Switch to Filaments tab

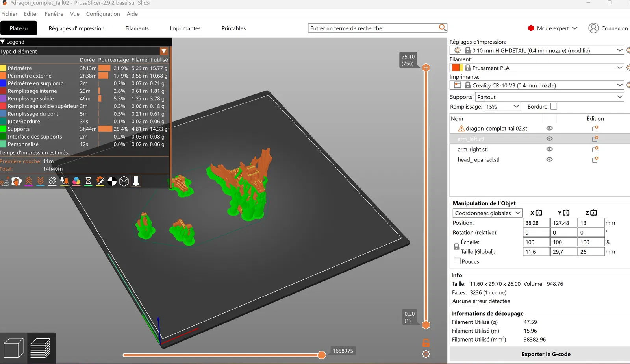[137, 28]
